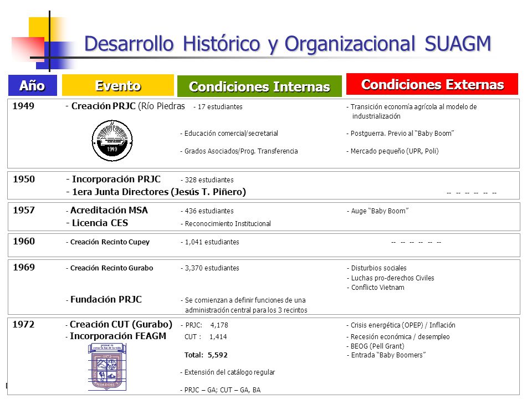This screenshot has width=532, height=399.
Task: Select the yellow Evento column header
Action: point(117,85)
